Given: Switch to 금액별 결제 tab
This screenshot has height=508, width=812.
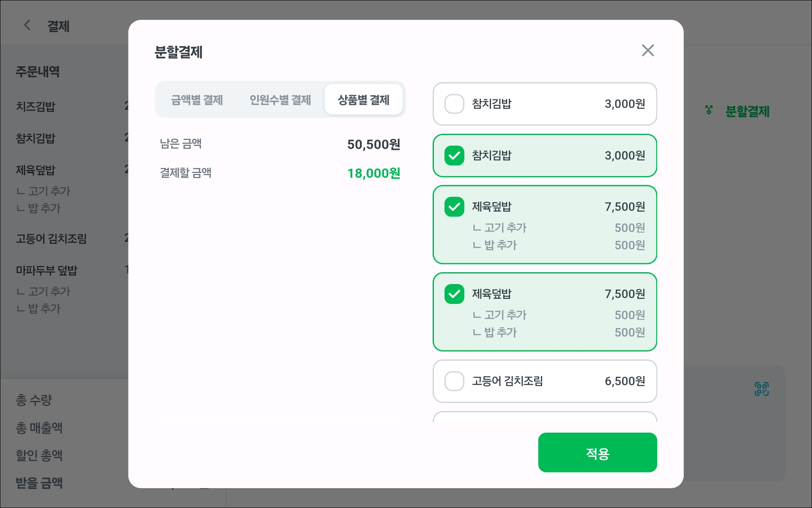Looking at the screenshot, I should [x=197, y=100].
